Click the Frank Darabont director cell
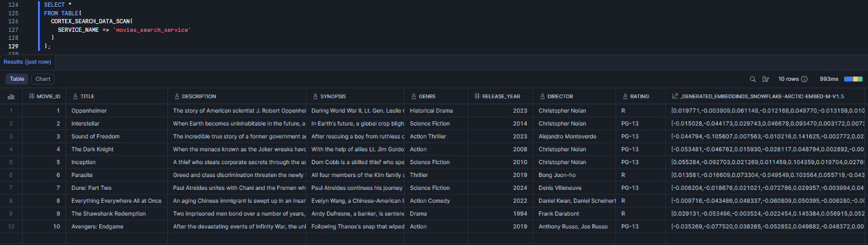Screen dimensions: 868x245 (574, 214)
